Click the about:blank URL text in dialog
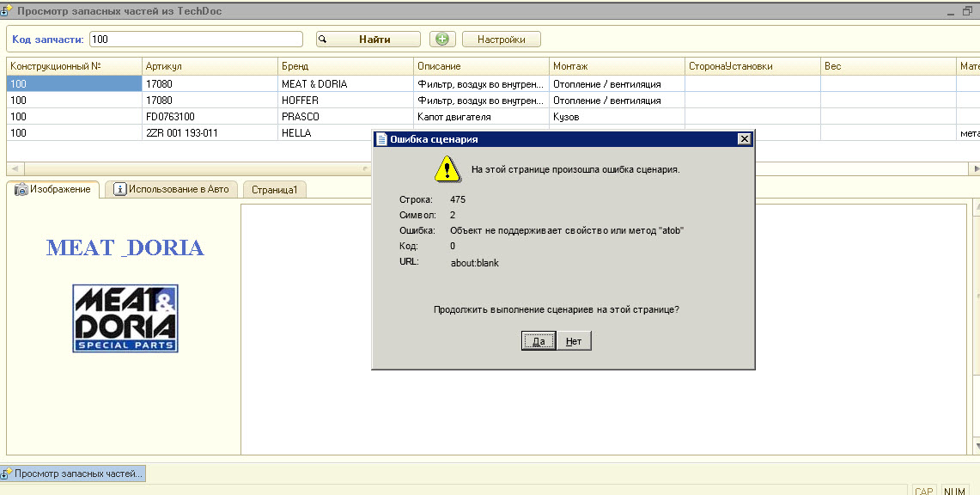This screenshot has width=980, height=495. click(x=474, y=263)
